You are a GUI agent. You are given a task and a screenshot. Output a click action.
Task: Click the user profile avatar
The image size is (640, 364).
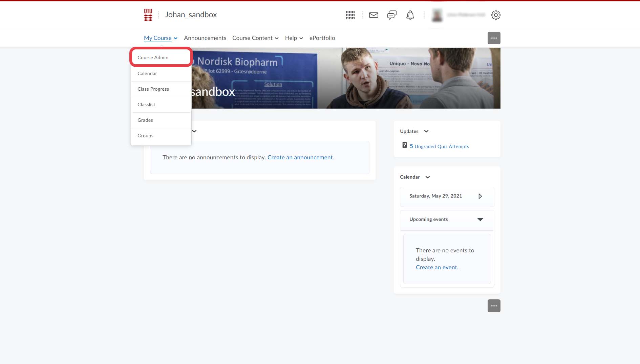pyautogui.click(x=437, y=15)
